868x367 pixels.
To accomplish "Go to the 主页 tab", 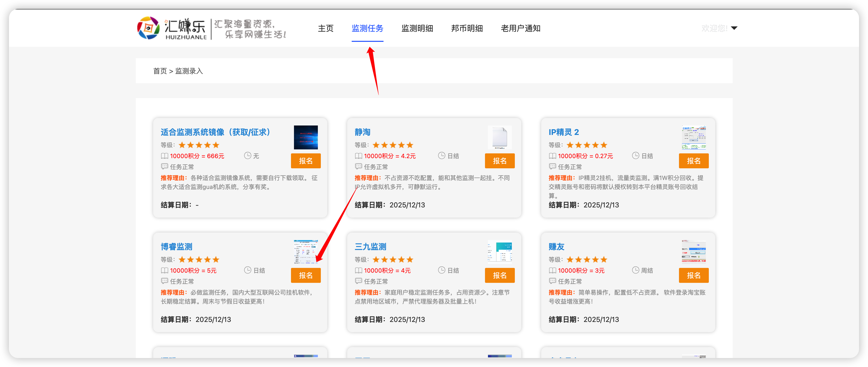I will [x=326, y=28].
